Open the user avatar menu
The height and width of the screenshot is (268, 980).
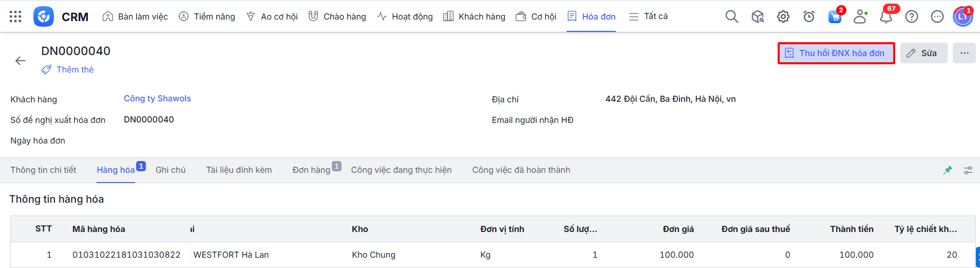coord(963,16)
